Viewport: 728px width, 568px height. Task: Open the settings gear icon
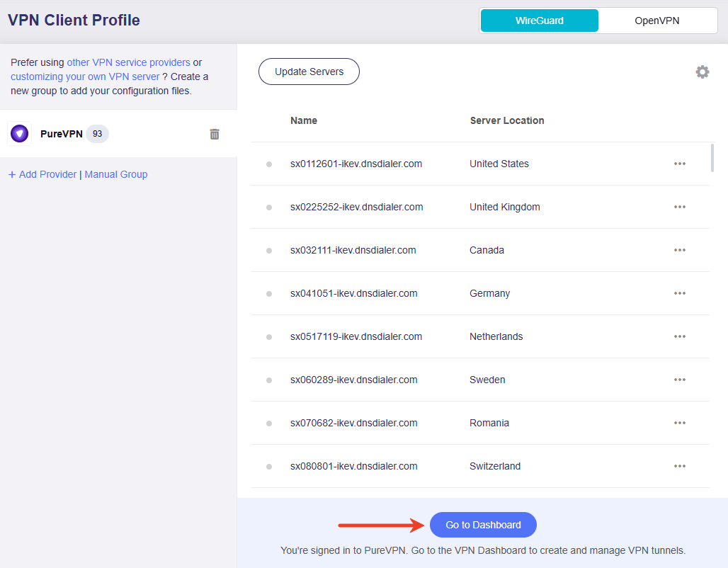click(x=702, y=72)
